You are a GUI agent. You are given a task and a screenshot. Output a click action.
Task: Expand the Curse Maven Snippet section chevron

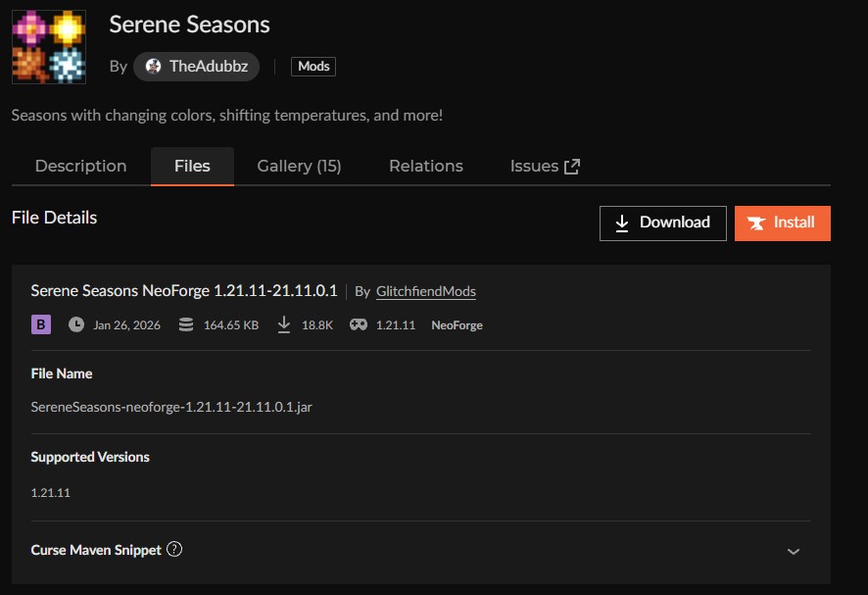tap(794, 551)
